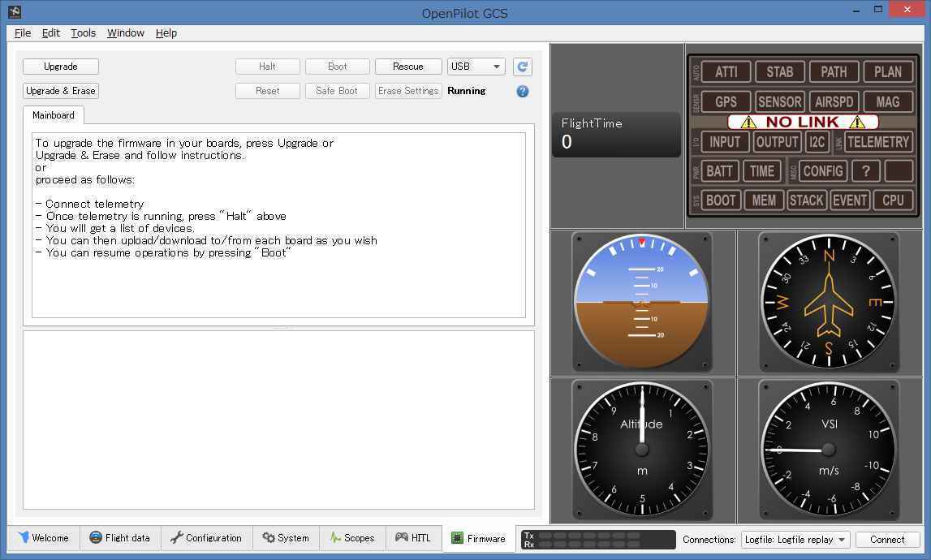Image resolution: width=931 pixels, height=560 pixels.
Task: Click the refresh connection icon beside USB
Action: point(522,67)
